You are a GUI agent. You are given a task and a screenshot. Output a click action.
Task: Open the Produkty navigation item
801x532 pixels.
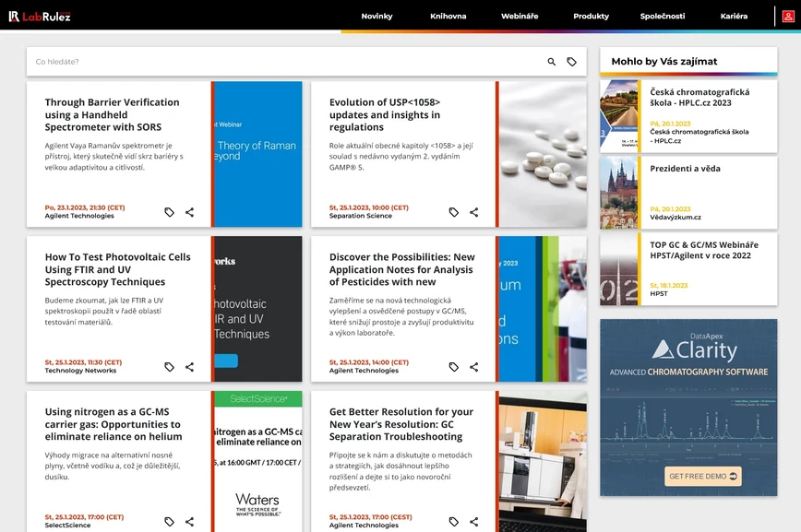click(591, 16)
